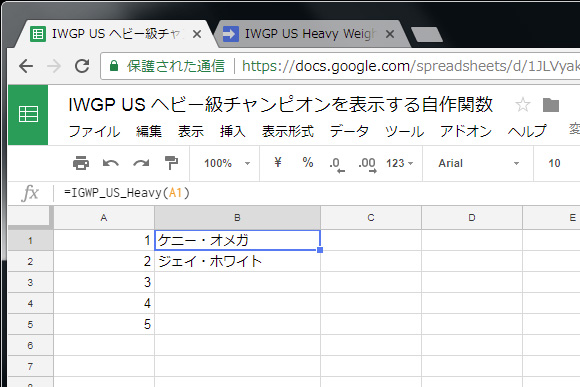
Task: Select cell A4 with value 4
Action: [104, 304]
